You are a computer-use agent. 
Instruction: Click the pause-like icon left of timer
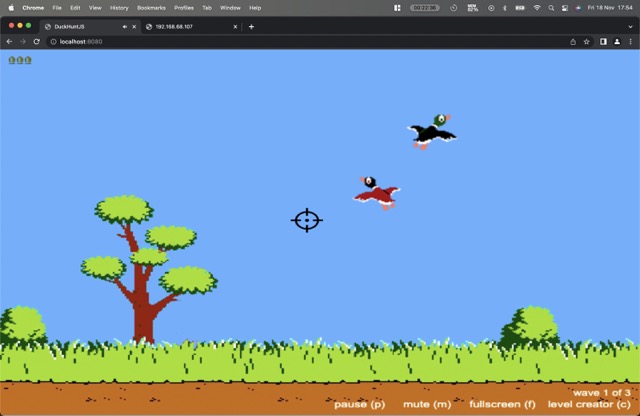click(397, 8)
